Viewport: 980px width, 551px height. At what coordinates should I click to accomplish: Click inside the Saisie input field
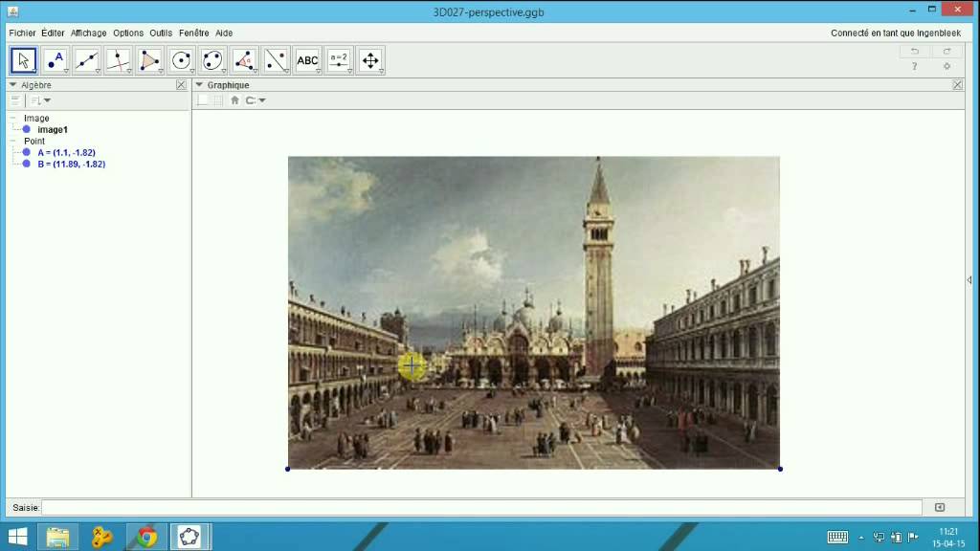[481, 507]
